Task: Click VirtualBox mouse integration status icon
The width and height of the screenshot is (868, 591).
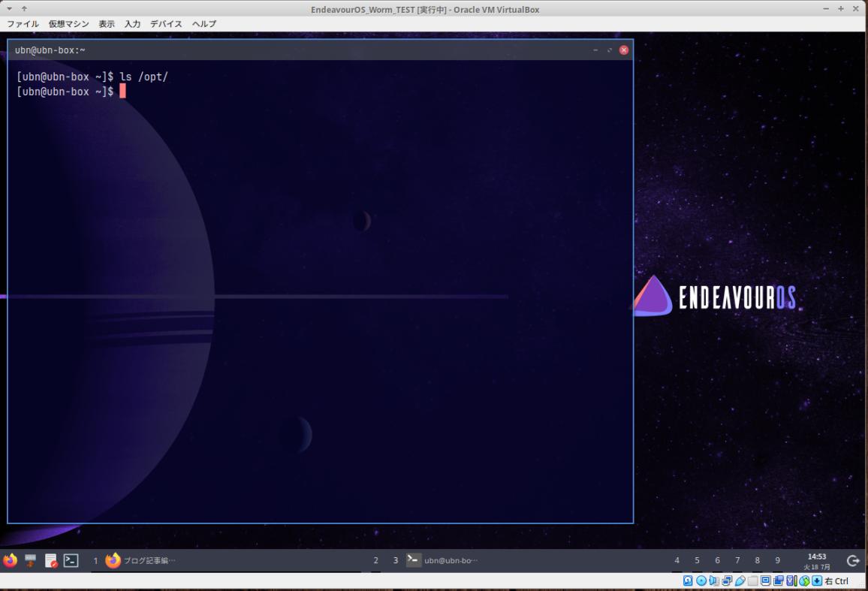Action: coord(804,580)
